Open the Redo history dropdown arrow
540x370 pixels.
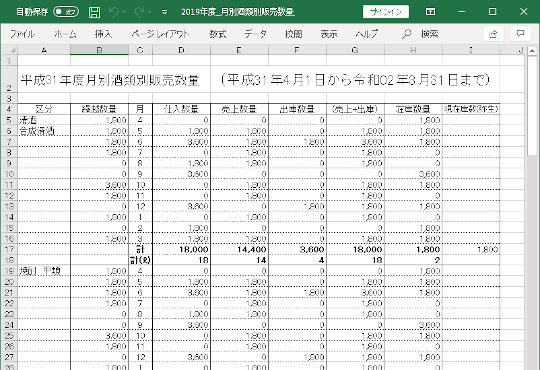(150, 12)
